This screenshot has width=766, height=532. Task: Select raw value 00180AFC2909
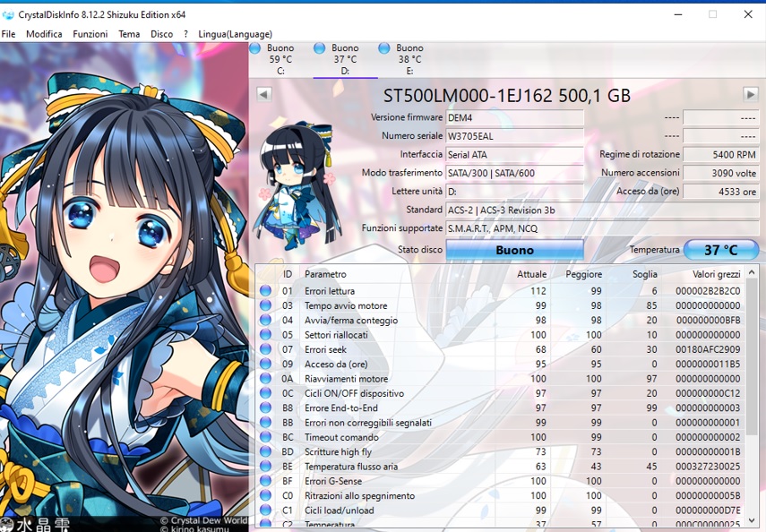click(x=708, y=350)
